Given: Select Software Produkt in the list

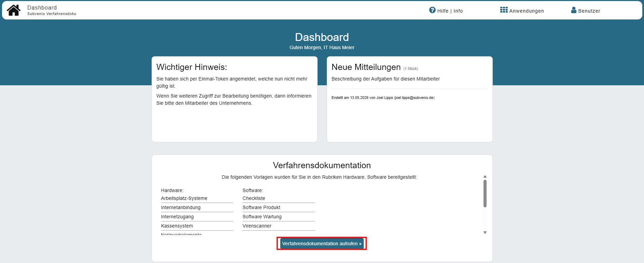Looking at the screenshot, I should tap(261, 207).
